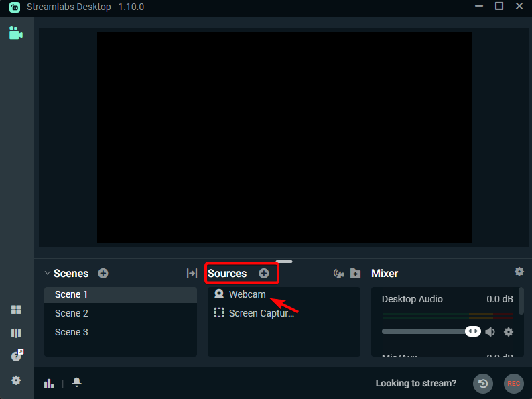Open performance stats bar-chart icon
This screenshot has width=532, height=399.
49,384
